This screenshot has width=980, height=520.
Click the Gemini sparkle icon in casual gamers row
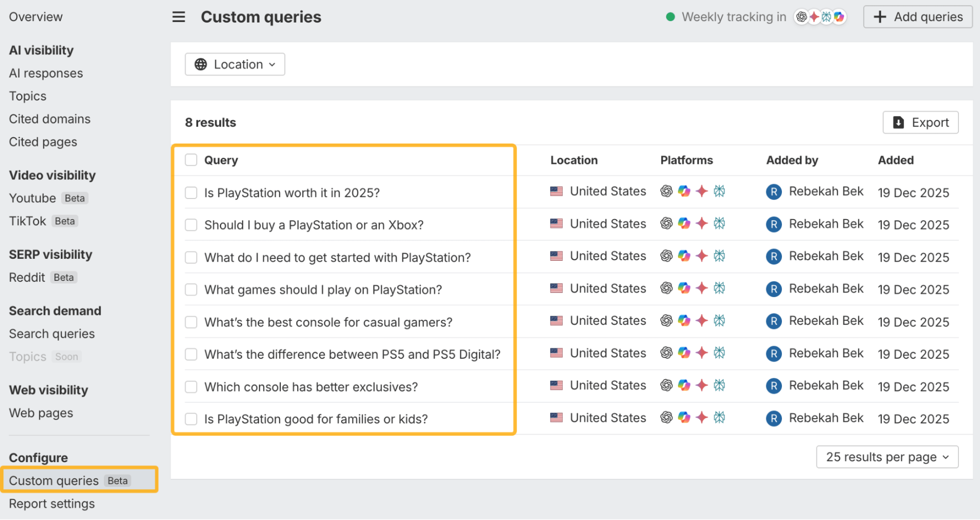pyautogui.click(x=702, y=321)
